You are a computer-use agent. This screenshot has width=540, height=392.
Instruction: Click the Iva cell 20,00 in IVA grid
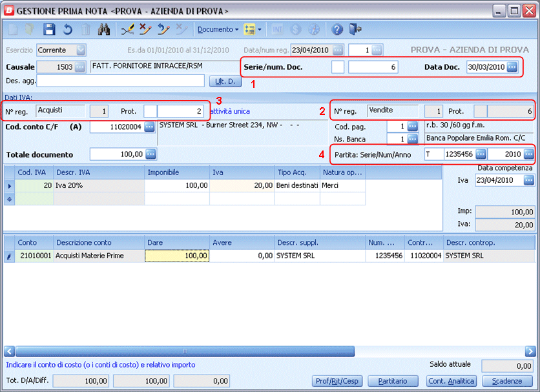[x=242, y=185]
